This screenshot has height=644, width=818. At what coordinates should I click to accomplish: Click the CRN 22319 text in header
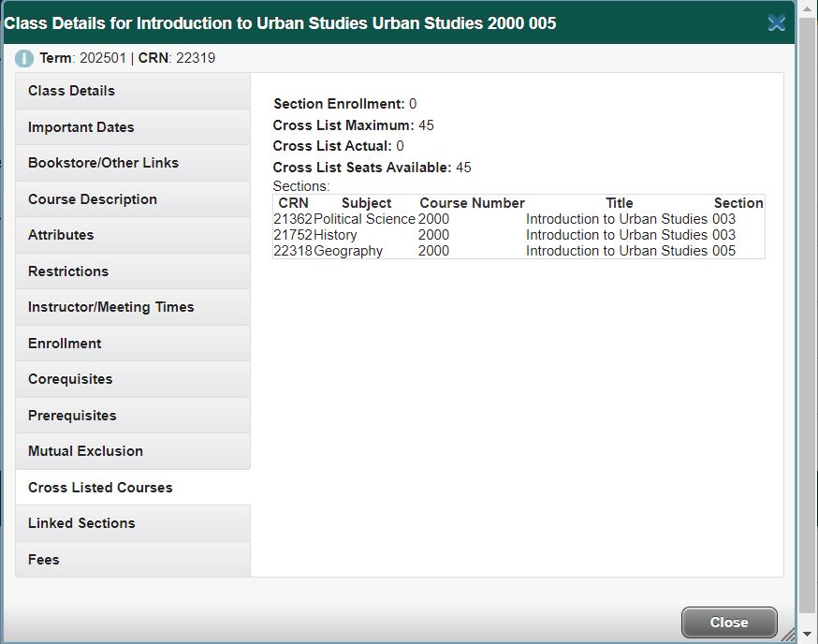pos(177,58)
